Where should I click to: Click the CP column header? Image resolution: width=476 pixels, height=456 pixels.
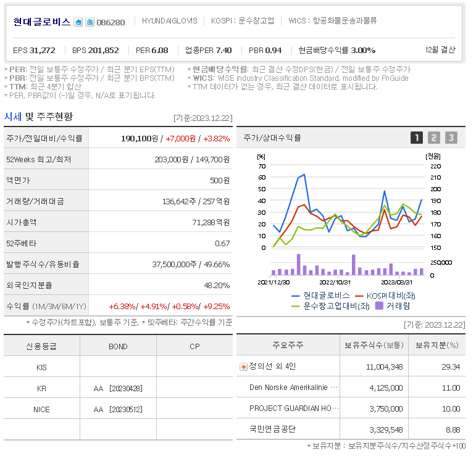(194, 347)
